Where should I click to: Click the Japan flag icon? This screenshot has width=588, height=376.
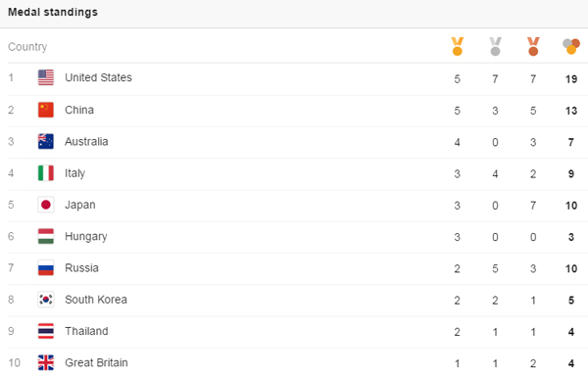pos(46,205)
